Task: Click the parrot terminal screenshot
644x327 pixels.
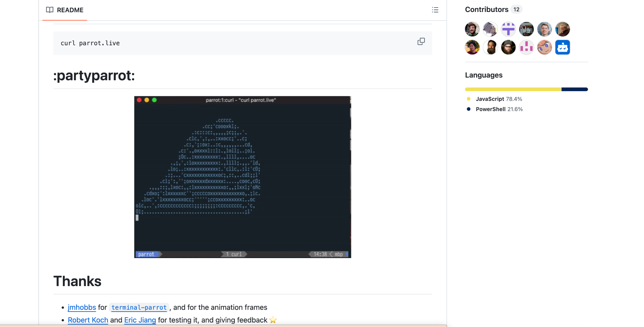Action: tap(242, 177)
